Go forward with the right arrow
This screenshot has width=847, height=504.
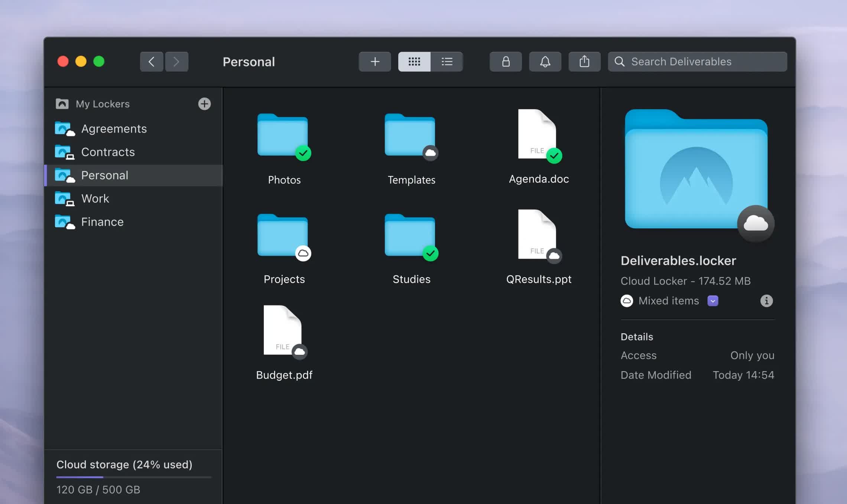(176, 62)
